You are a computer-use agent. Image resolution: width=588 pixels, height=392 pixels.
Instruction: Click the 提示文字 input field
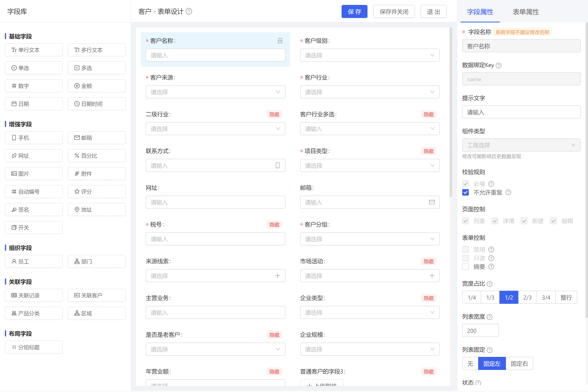point(521,112)
